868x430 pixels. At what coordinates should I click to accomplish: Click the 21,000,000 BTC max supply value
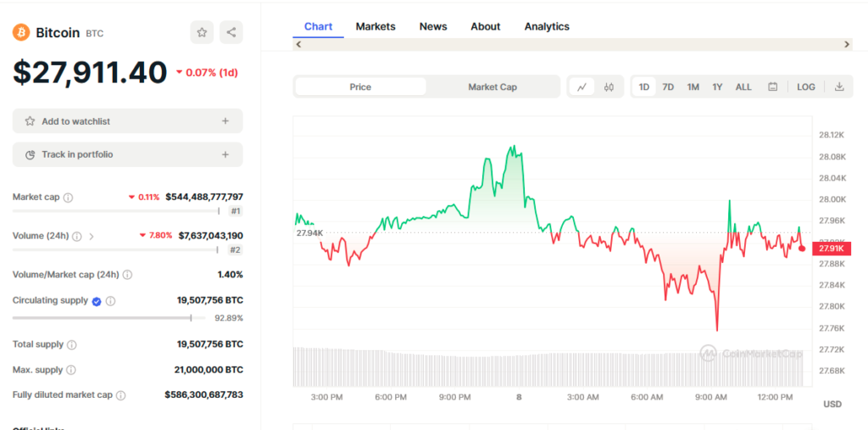210,370
